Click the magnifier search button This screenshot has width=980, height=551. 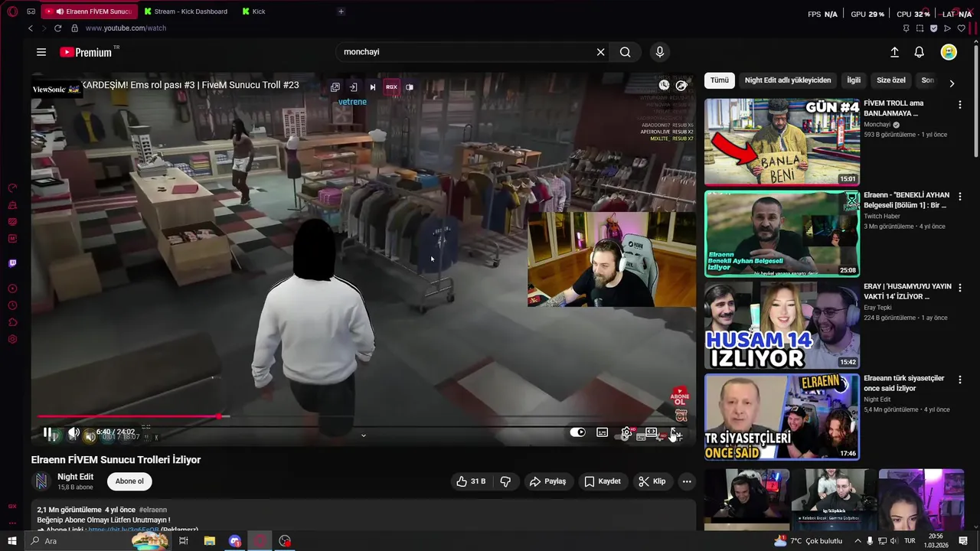point(626,52)
